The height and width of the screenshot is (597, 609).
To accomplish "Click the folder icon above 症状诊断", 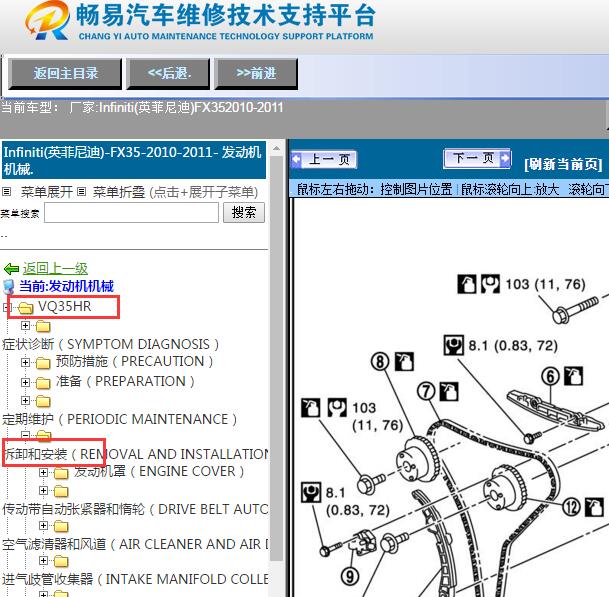I will click(43, 326).
